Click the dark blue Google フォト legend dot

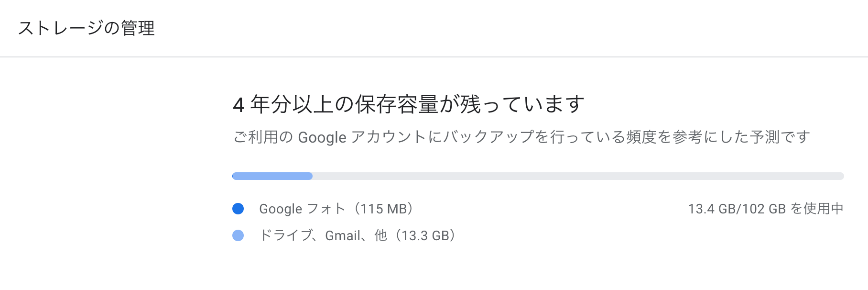[x=238, y=209]
